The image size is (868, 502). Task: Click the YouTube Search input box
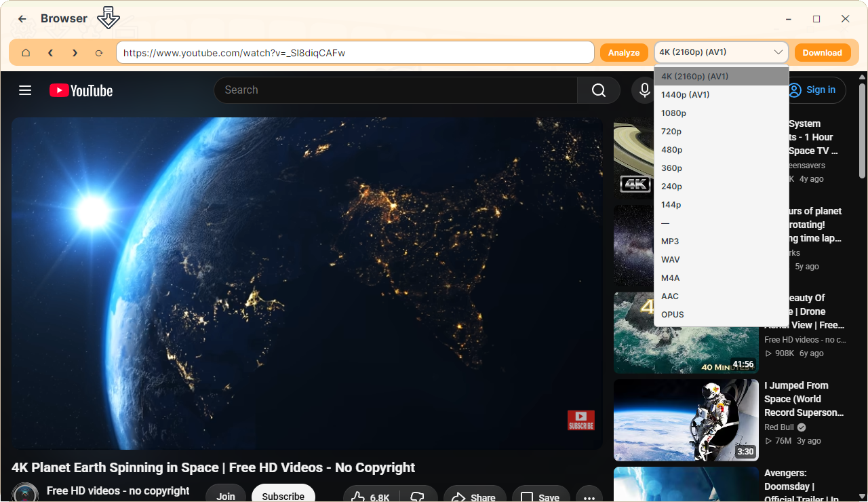pos(395,90)
